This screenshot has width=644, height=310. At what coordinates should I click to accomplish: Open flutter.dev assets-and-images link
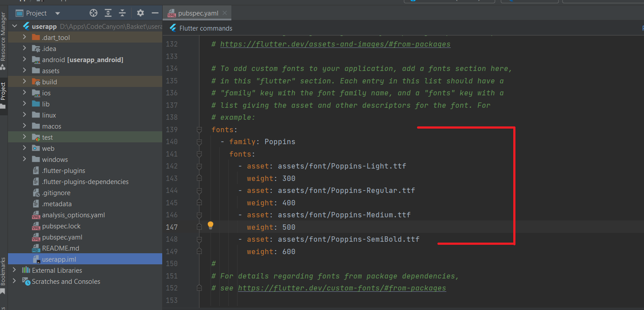[335, 44]
